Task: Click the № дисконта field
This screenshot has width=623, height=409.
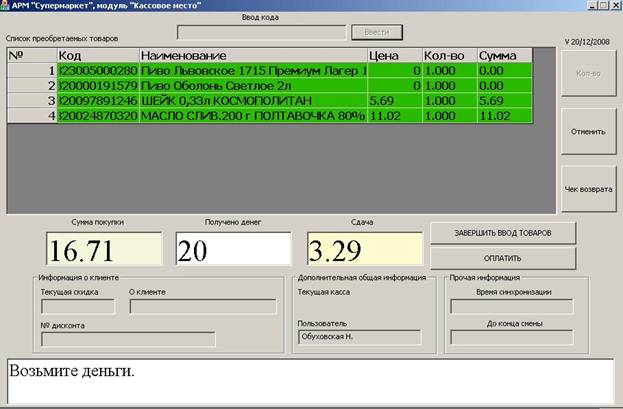Action: pos(128,340)
